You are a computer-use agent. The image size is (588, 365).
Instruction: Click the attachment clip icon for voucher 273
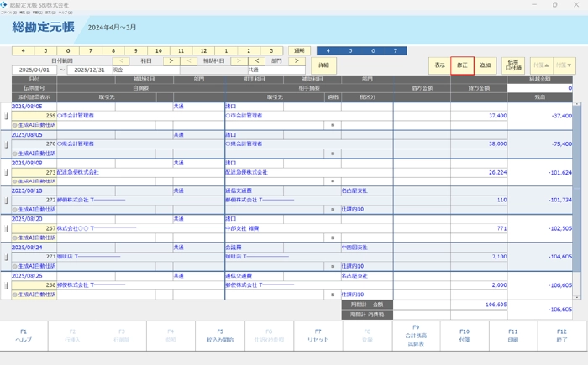coord(6,172)
